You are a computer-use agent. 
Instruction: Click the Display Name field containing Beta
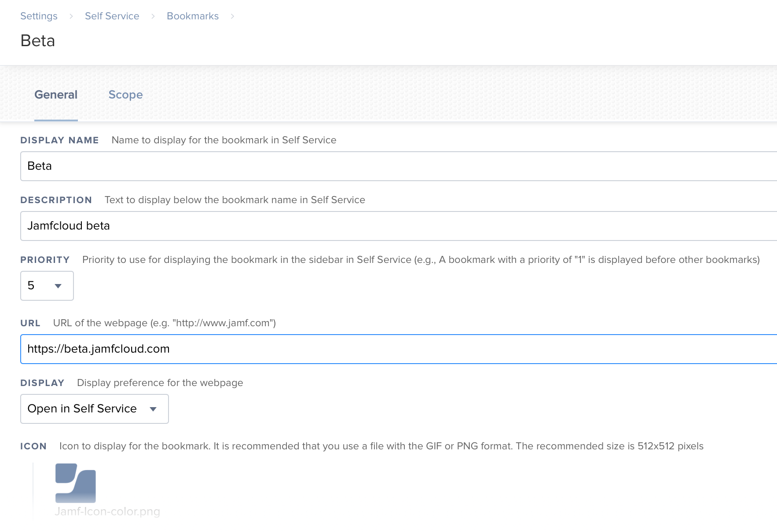tap(396, 166)
